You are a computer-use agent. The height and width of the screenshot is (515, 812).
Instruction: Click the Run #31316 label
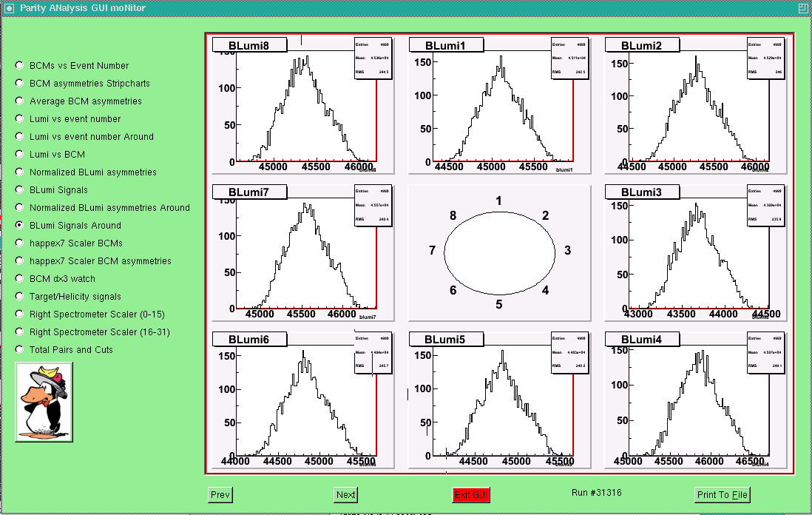[x=597, y=492]
